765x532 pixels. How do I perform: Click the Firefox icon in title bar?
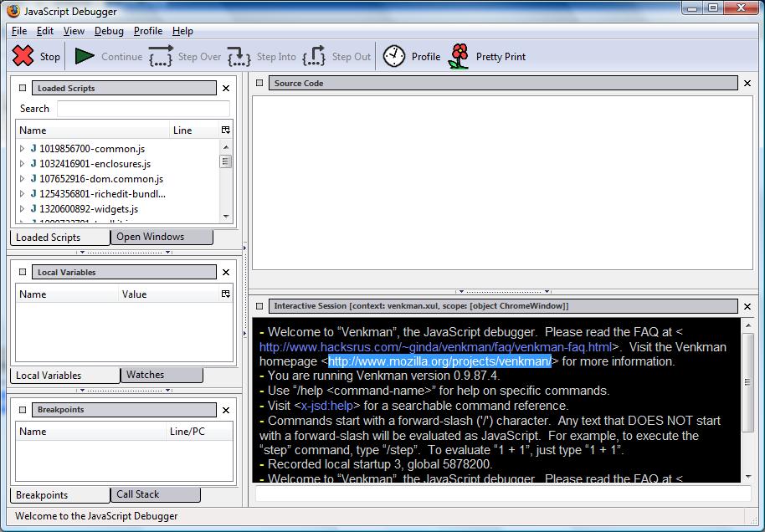(x=13, y=11)
